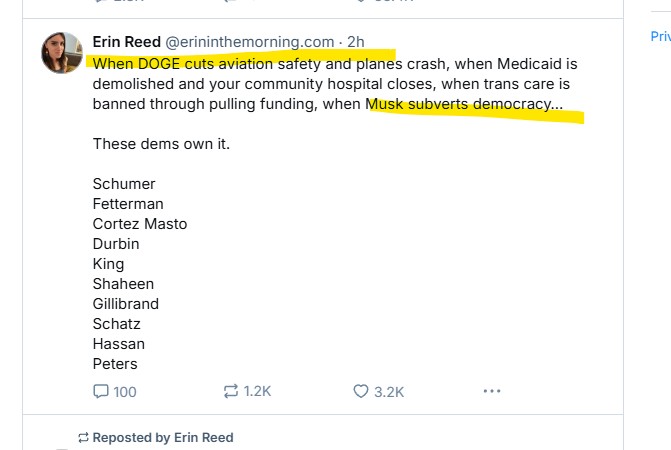Viewport: 671px width, 450px height.
Task: Open the post via the 2h timestamp
Action: coord(356,42)
